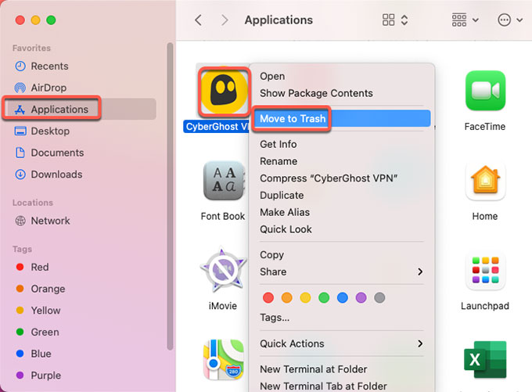Viewport: 532px width, 392px height.
Task: Click the AirDrop icon in sidebar
Action: tap(20, 88)
